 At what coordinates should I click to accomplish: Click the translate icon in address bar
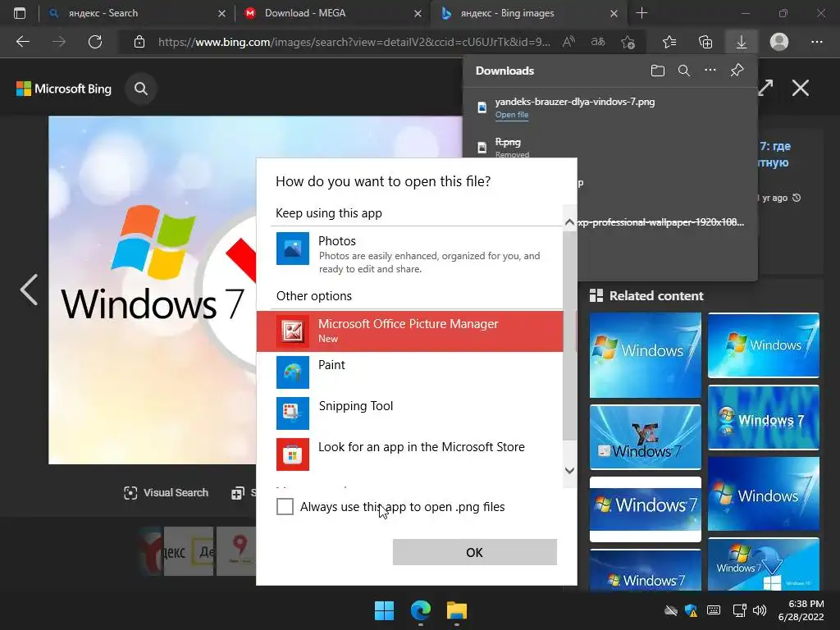tap(598, 42)
